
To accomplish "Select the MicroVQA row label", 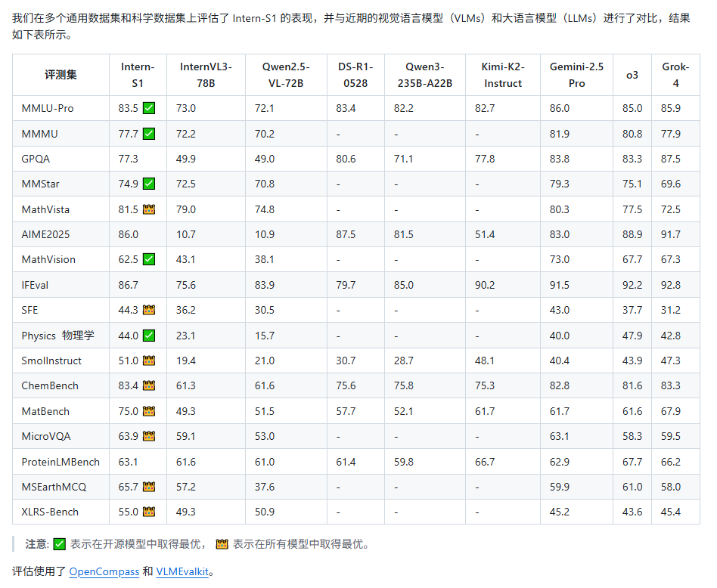I will [46, 436].
